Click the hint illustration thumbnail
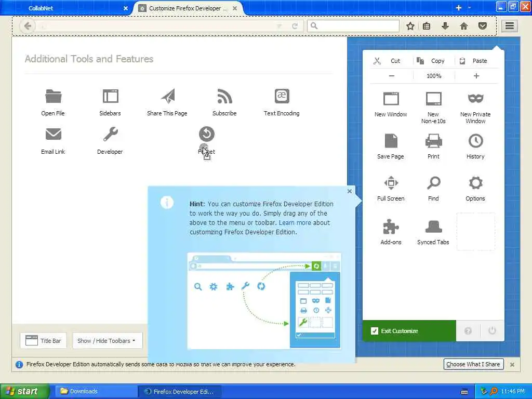Screen dimensions: 532x399 pos(264,301)
